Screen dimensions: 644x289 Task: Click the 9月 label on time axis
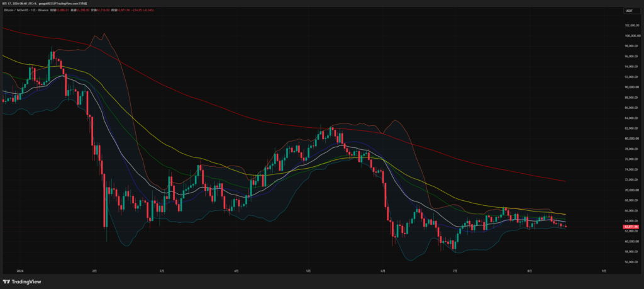pos(604,271)
